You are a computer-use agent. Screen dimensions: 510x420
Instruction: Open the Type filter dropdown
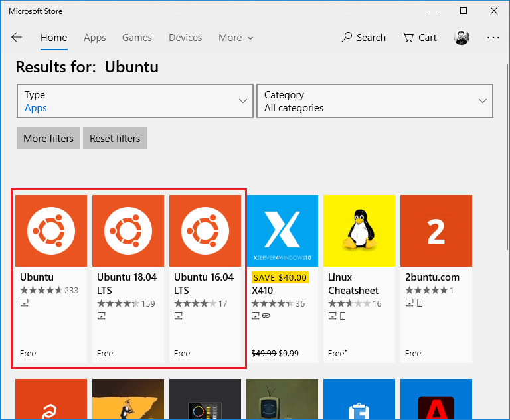coord(135,101)
